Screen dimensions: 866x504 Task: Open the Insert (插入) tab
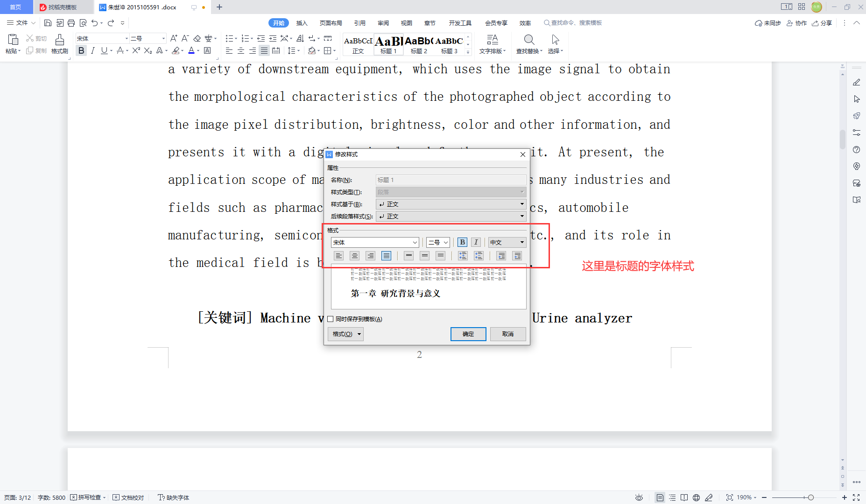pos(302,23)
